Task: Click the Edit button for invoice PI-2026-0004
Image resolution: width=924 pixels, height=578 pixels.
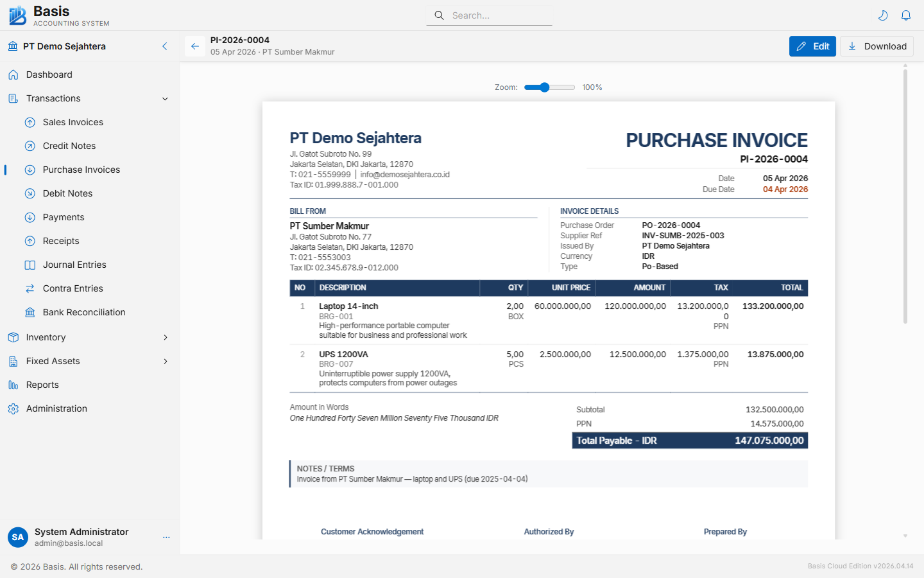Action: point(812,46)
